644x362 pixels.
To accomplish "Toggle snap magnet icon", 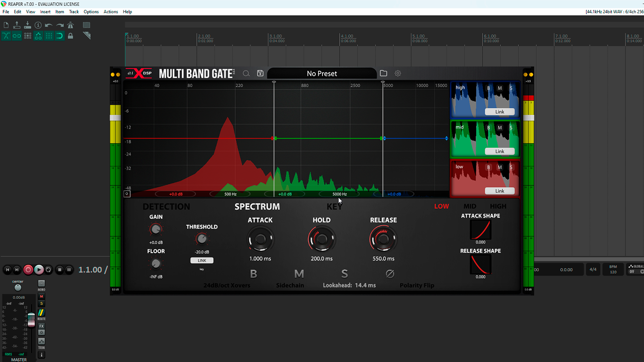I will pyautogui.click(x=60, y=36).
